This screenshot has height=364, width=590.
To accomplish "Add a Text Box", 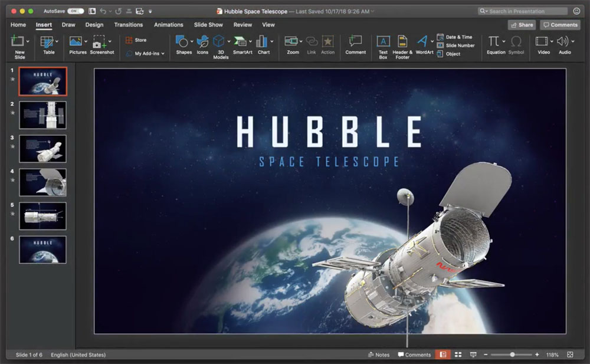I will tap(383, 42).
